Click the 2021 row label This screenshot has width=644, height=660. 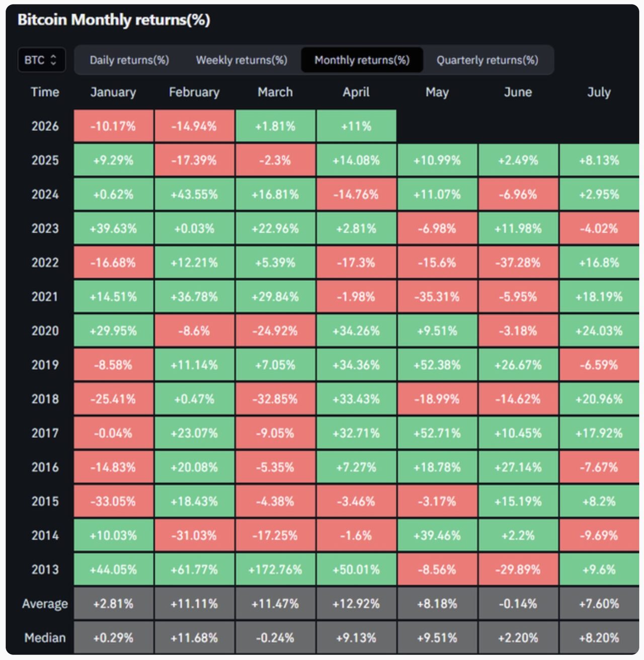coord(45,297)
